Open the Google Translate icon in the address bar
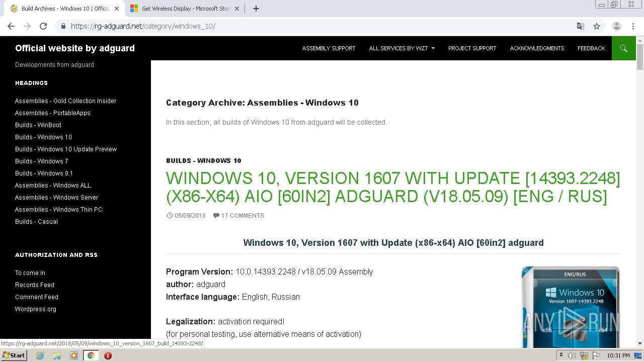 580,26
